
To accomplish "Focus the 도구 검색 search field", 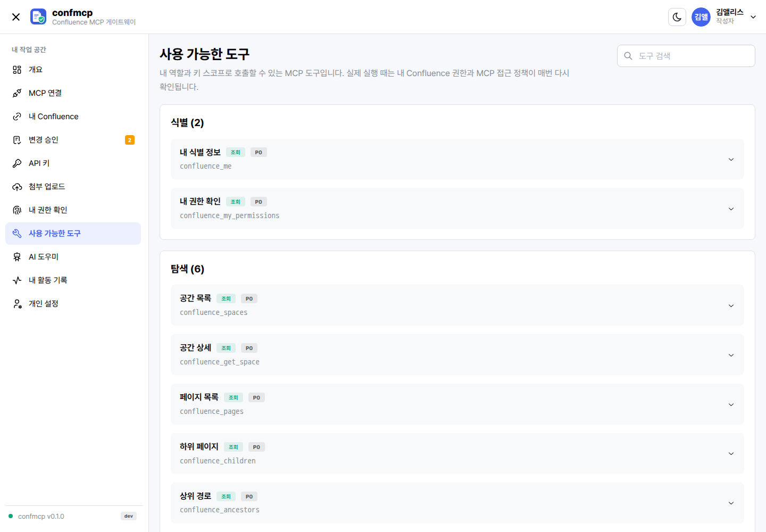I will (x=686, y=56).
